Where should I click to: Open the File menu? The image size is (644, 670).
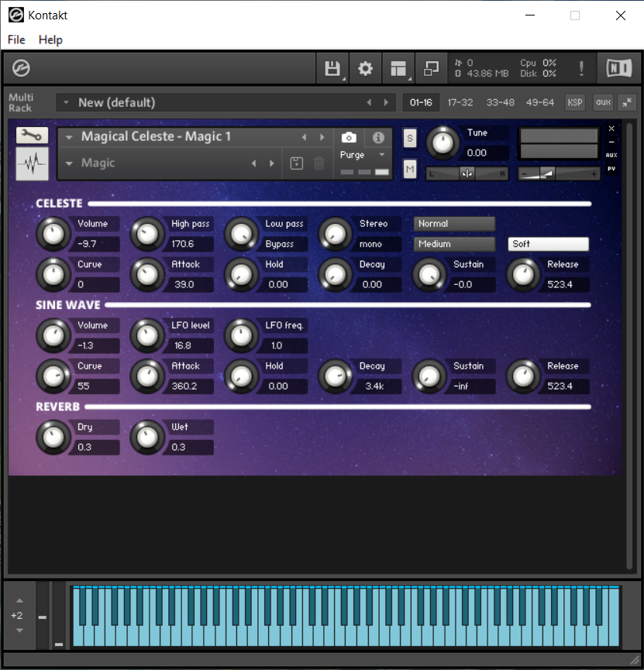(x=16, y=40)
